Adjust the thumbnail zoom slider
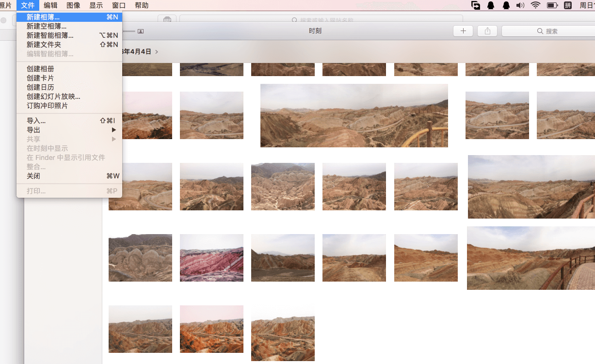The height and width of the screenshot is (364, 595). pyautogui.click(x=129, y=31)
